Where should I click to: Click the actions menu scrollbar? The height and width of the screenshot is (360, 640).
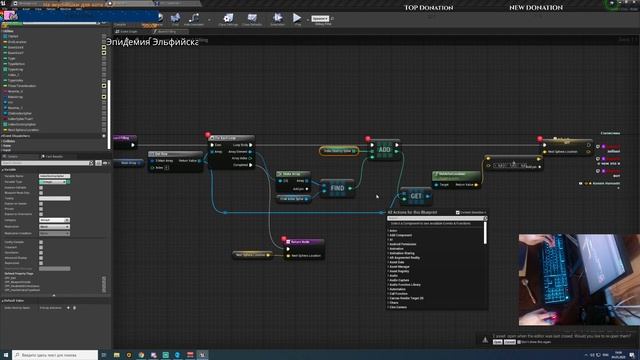pos(485,233)
